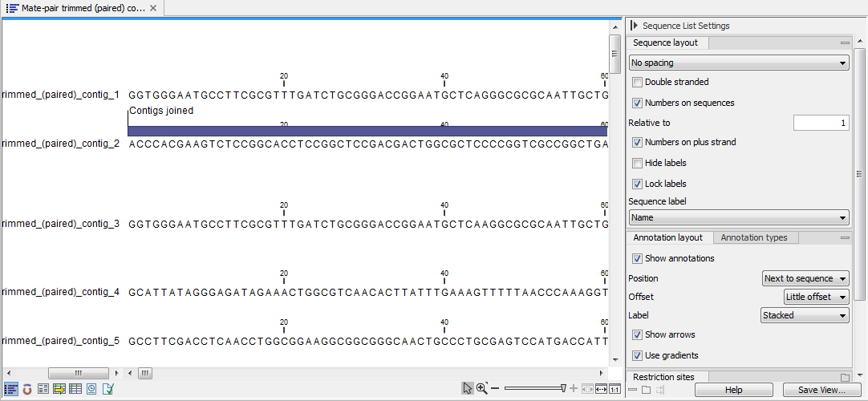
Task: Activate the zoom-in magnifier tool
Action: coord(482,388)
